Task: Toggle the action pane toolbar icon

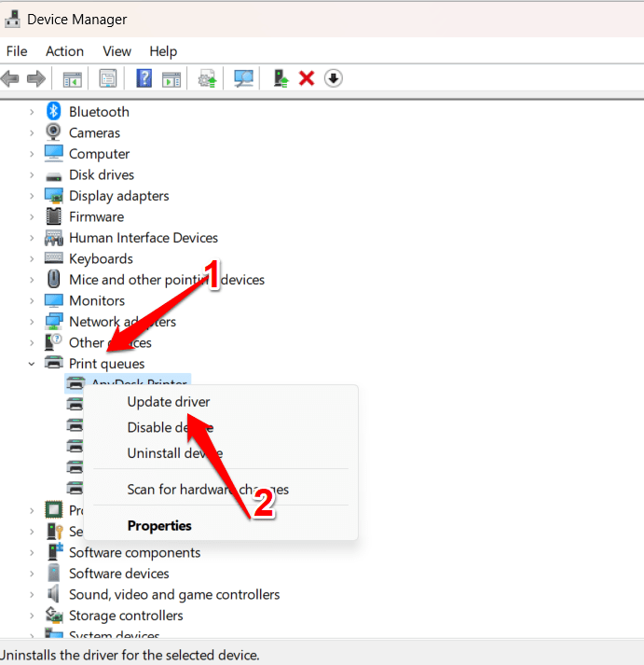Action: tap(171, 79)
